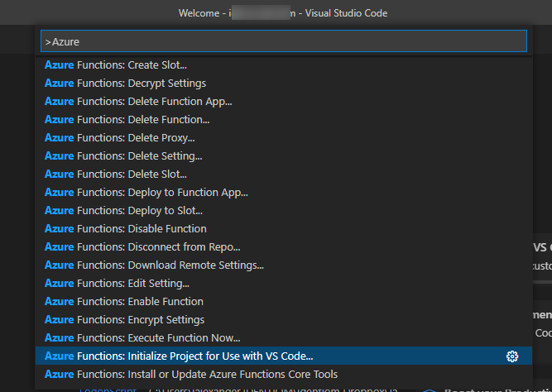Select 'Azure Functions: Deploy to Slot...'
The height and width of the screenshot is (392, 552).
tap(283, 210)
